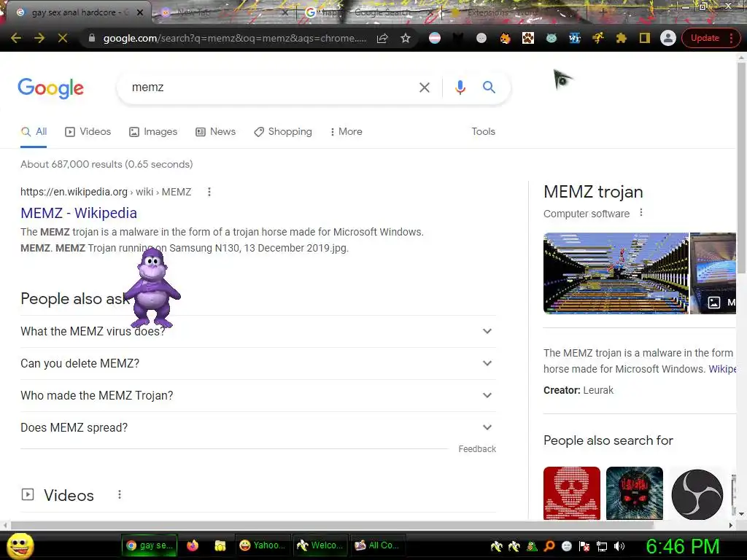Screen dimensions: 747x560
Task: Click the More images icon in knowledge panel
Action: [x=713, y=303]
